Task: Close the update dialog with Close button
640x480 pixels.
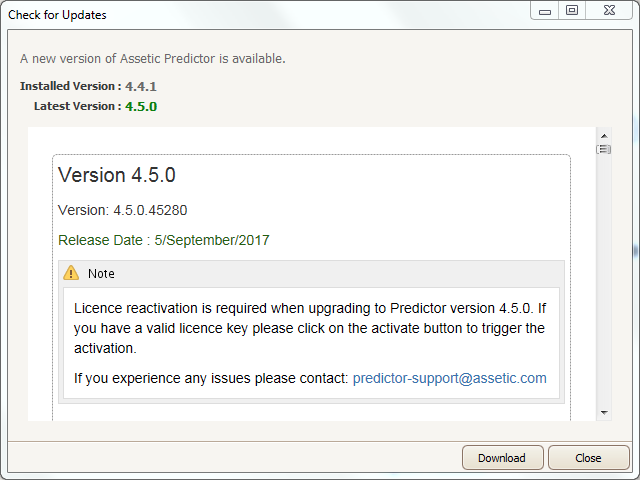Action: coord(588,458)
